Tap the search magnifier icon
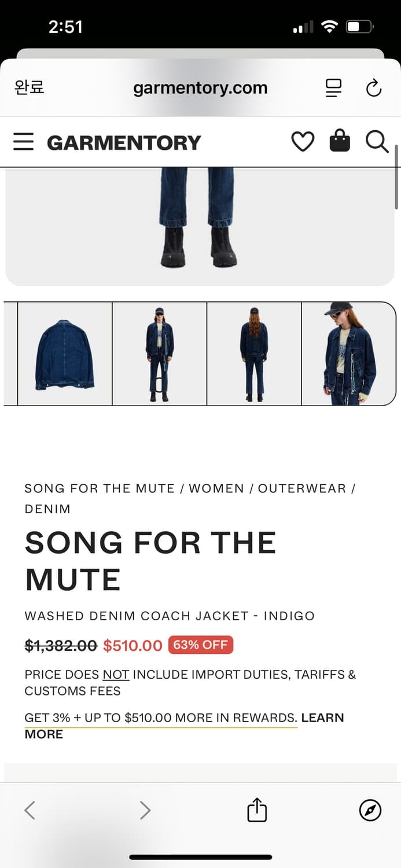Viewport: 401px width, 868px height. pyautogui.click(x=377, y=141)
